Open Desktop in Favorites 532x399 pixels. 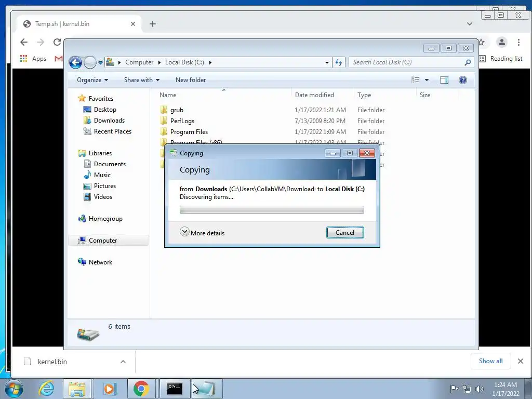point(105,110)
